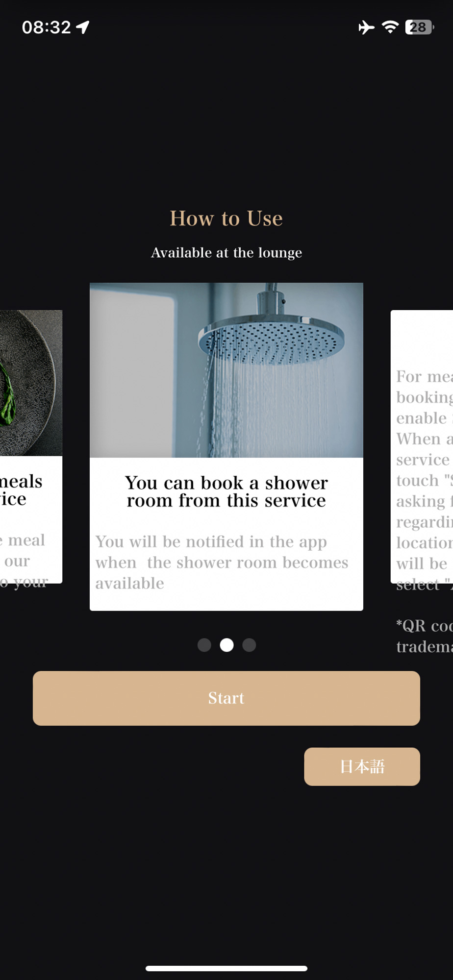Tap the shower notification description text
Screen dimensions: 453x980
pyautogui.click(x=222, y=563)
